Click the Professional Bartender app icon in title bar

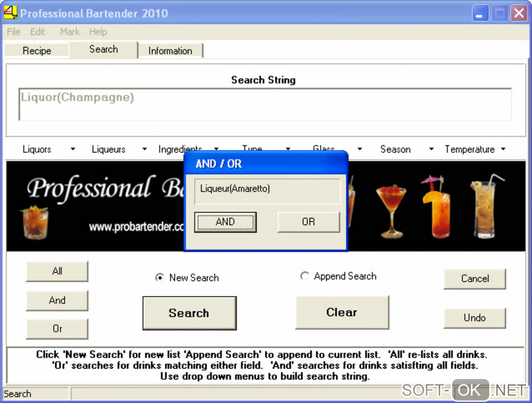click(x=10, y=13)
